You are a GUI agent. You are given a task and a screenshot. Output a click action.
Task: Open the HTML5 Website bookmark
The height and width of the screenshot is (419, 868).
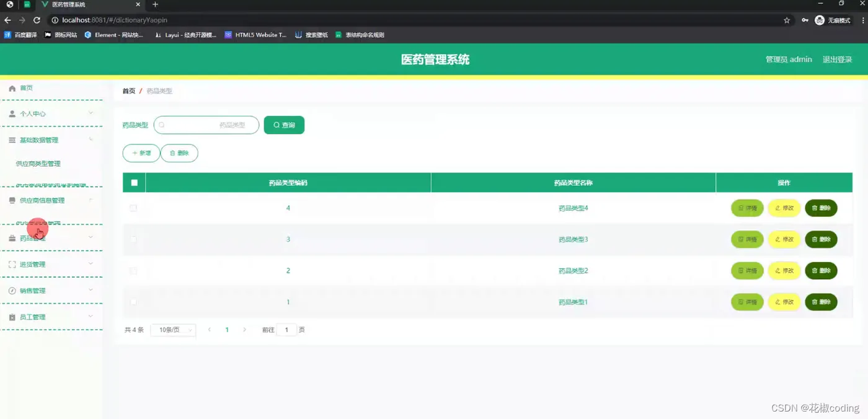tap(255, 35)
